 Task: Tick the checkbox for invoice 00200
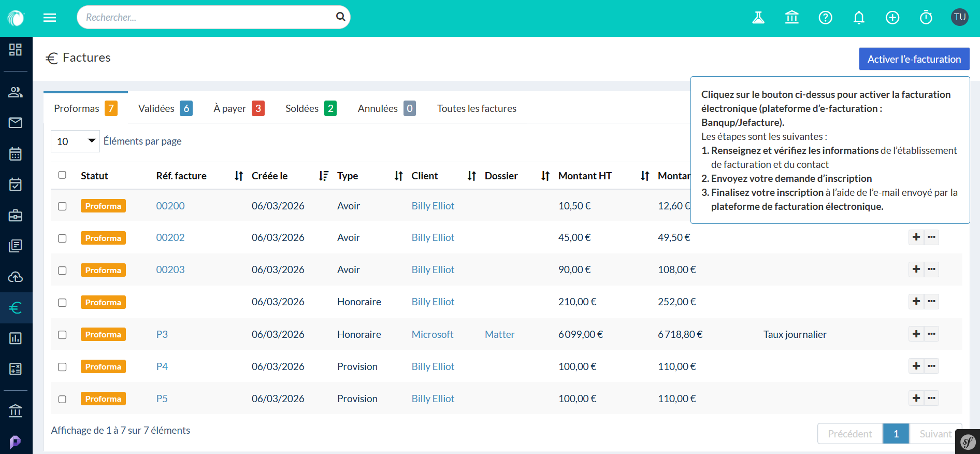pyautogui.click(x=62, y=206)
